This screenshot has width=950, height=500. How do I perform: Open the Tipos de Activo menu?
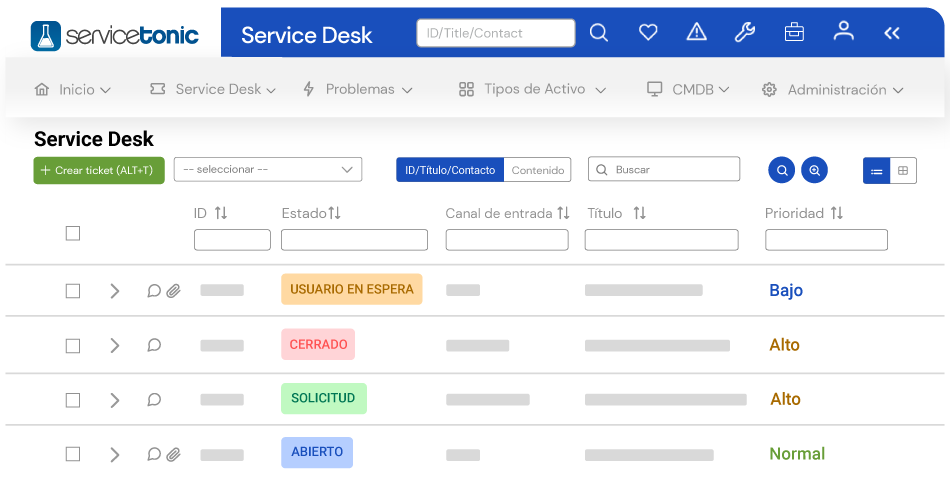point(532,90)
